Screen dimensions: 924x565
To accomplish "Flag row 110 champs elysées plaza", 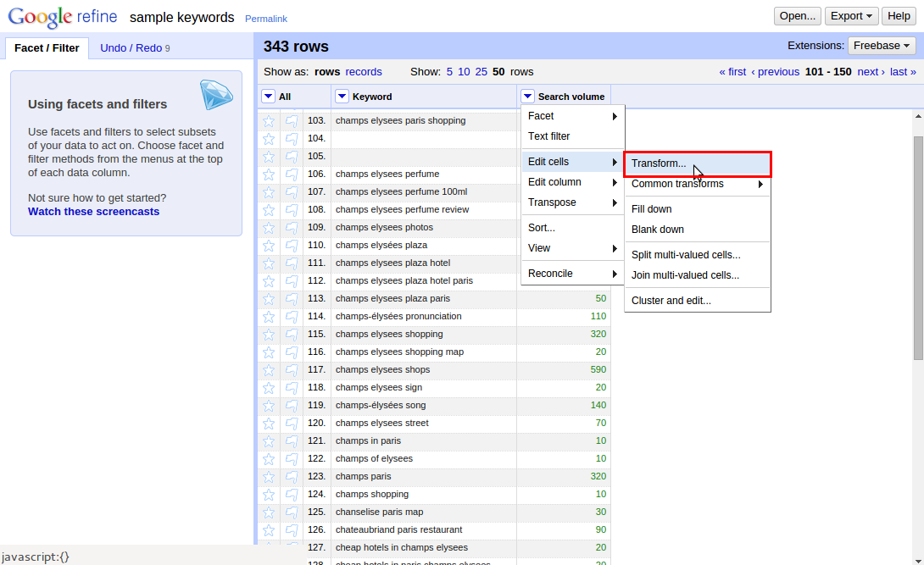I will tap(292, 246).
